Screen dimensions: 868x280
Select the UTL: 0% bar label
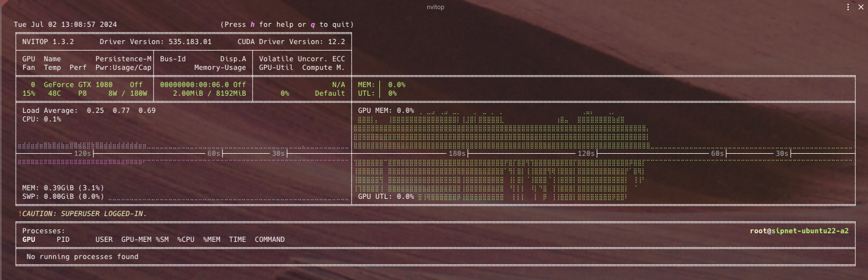coord(377,94)
